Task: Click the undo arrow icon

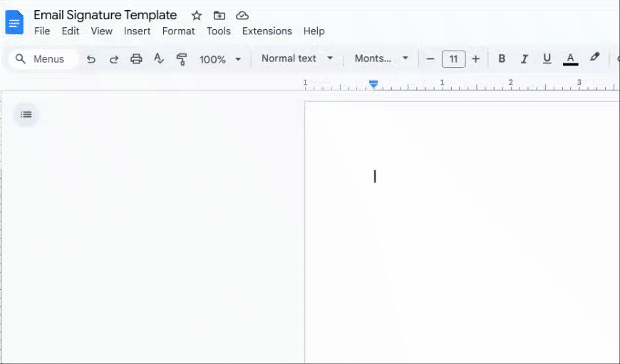Action: 91,59
